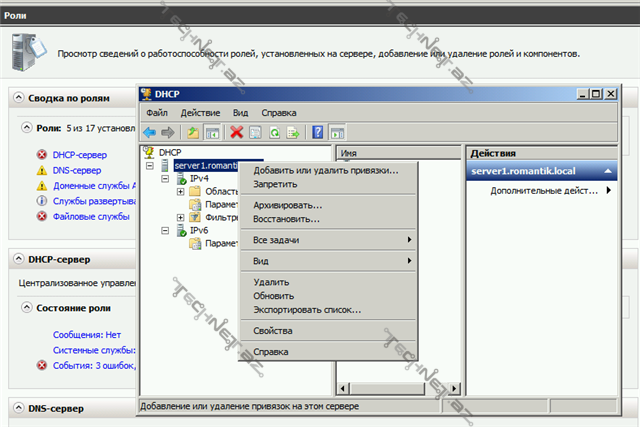Click the Up one level folder icon
Screen dimensions: 640x427
pos(193,132)
